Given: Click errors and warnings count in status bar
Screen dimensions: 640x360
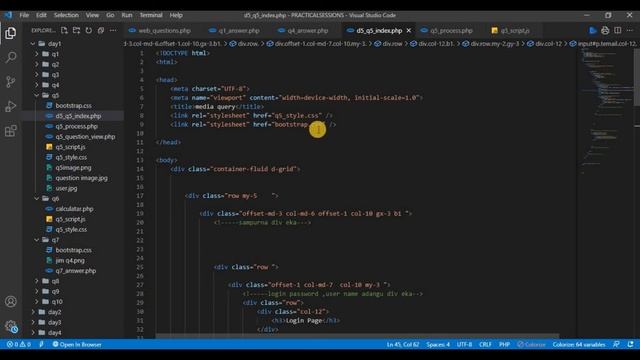Looking at the screenshot, I should click(x=19, y=344).
